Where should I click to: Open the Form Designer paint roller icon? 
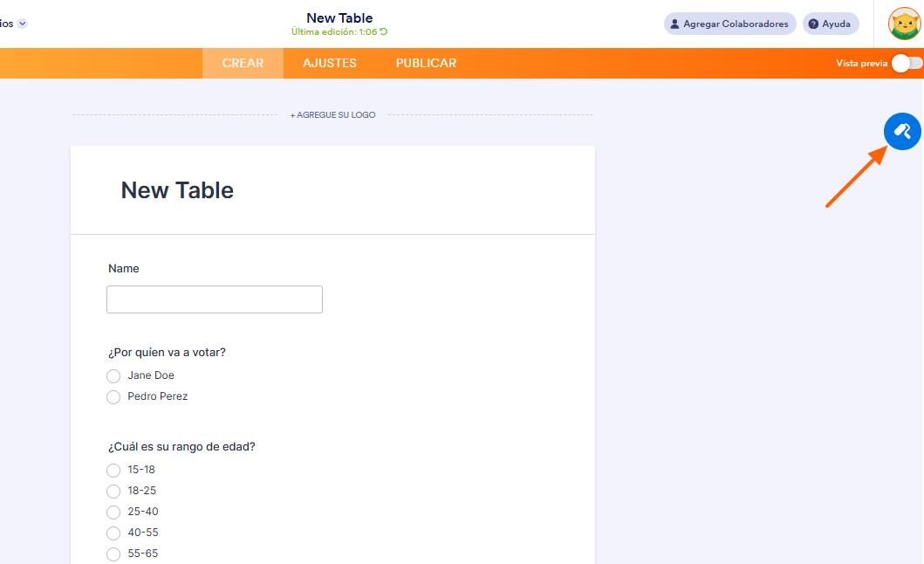902,131
